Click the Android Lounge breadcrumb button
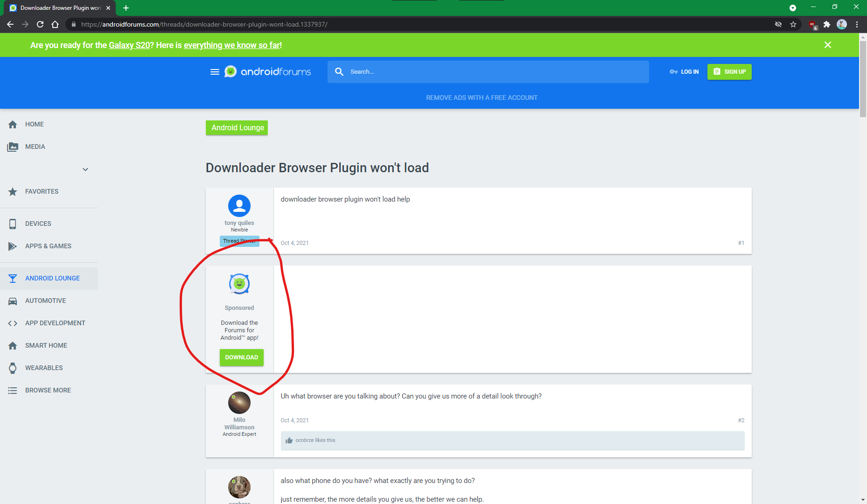Screen dimensions: 867x504 point(237,128)
